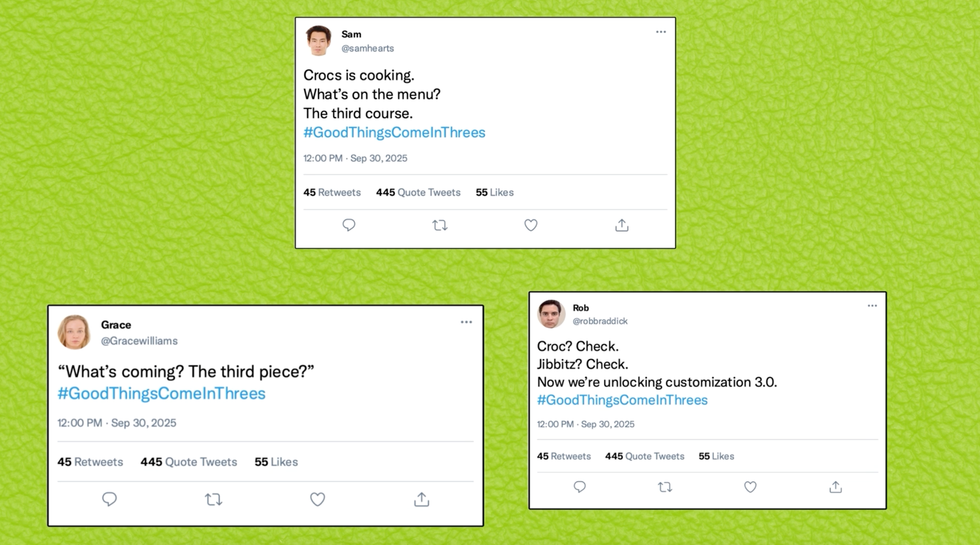Share Rob's tweet

(836, 487)
